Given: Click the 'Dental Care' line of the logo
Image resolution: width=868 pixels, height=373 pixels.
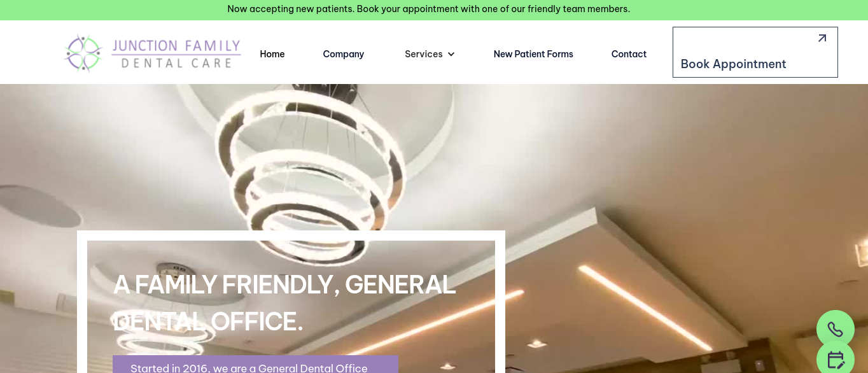Looking at the screenshot, I should point(176,62).
